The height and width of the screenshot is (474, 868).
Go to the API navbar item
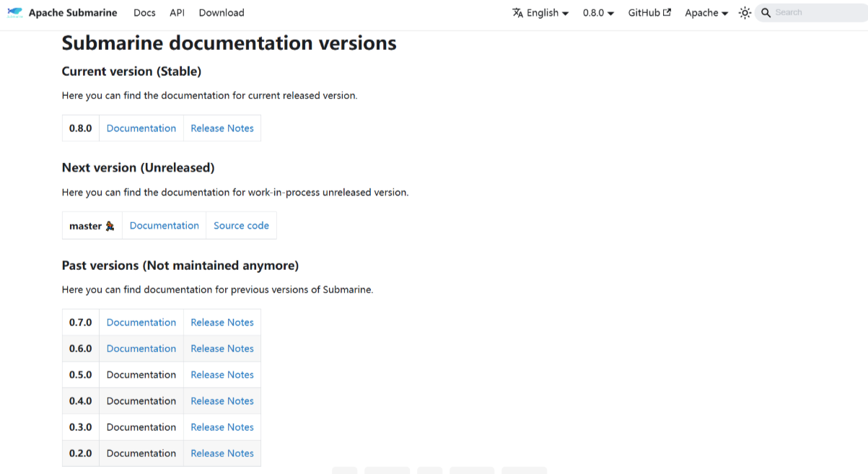point(177,13)
